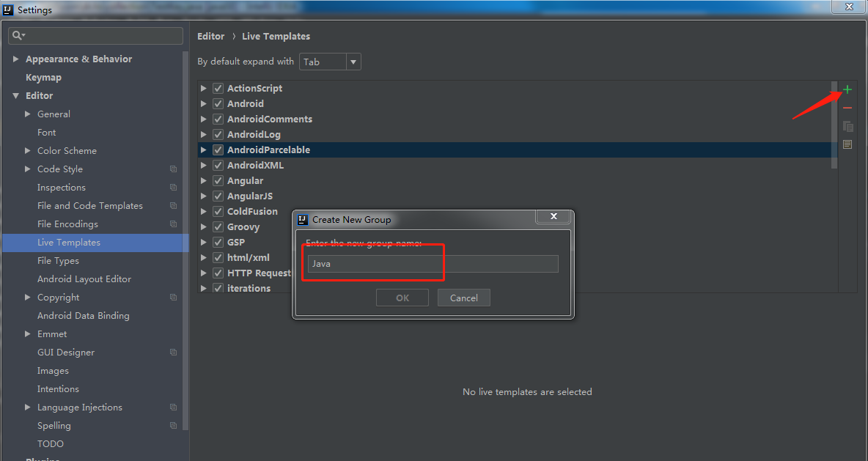Click the IDEA icon in the Settings title bar
The height and width of the screenshot is (461, 868).
7,9
